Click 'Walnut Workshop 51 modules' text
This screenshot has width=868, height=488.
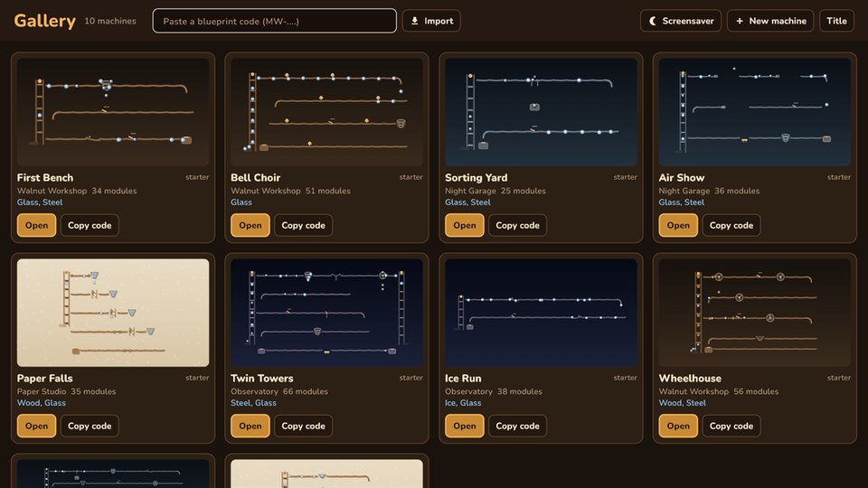[x=290, y=191]
